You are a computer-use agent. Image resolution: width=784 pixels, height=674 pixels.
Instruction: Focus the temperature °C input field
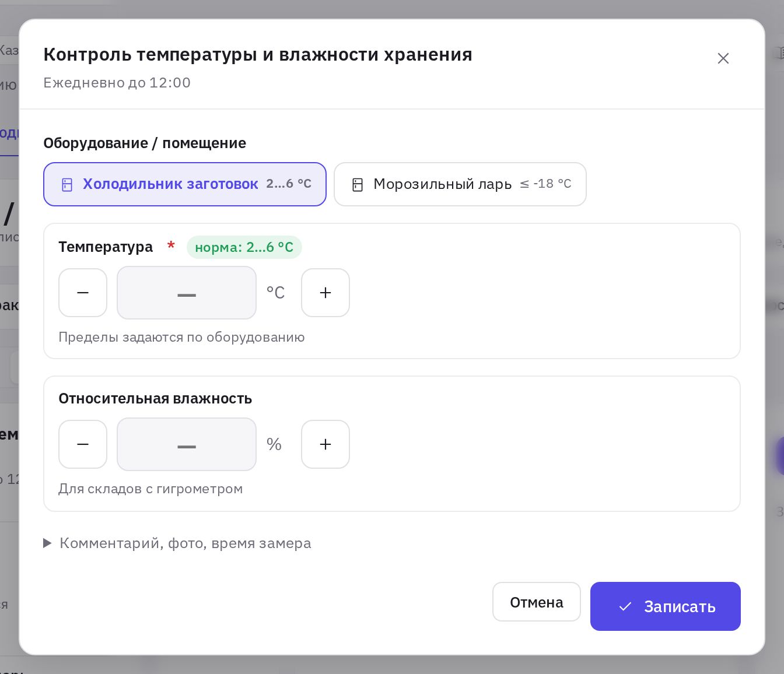click(x=187, y=293)
